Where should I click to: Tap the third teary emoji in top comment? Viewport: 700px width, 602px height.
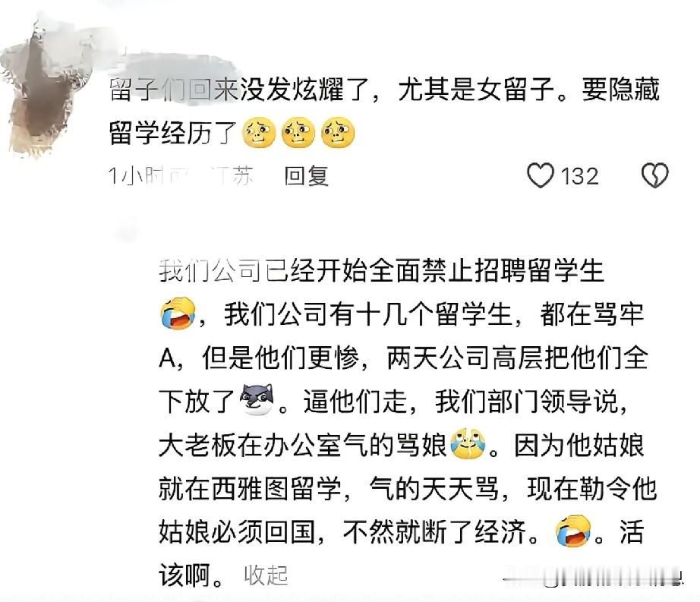[338, 133]
